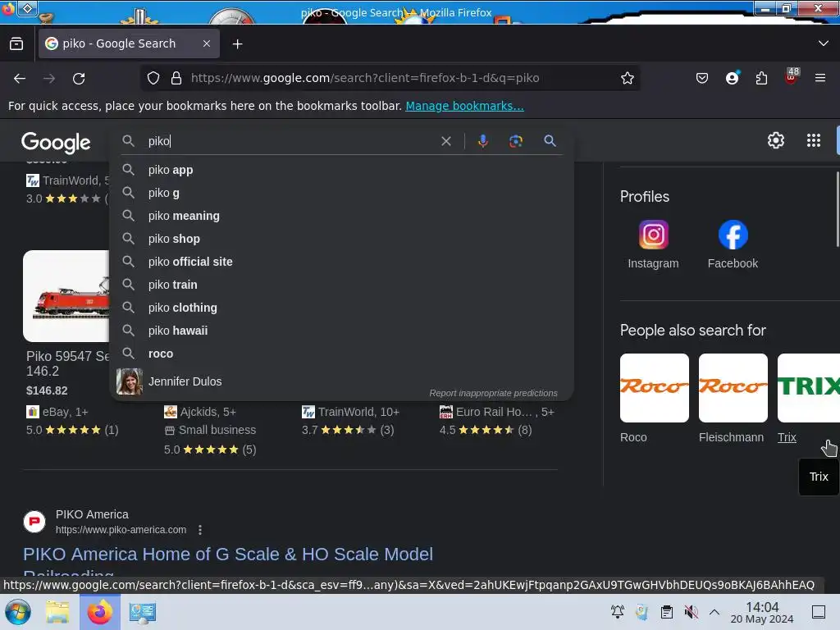This screenshot has width=840, height=630.
Task: Open the Roco related search card
Action: [654, 399]
